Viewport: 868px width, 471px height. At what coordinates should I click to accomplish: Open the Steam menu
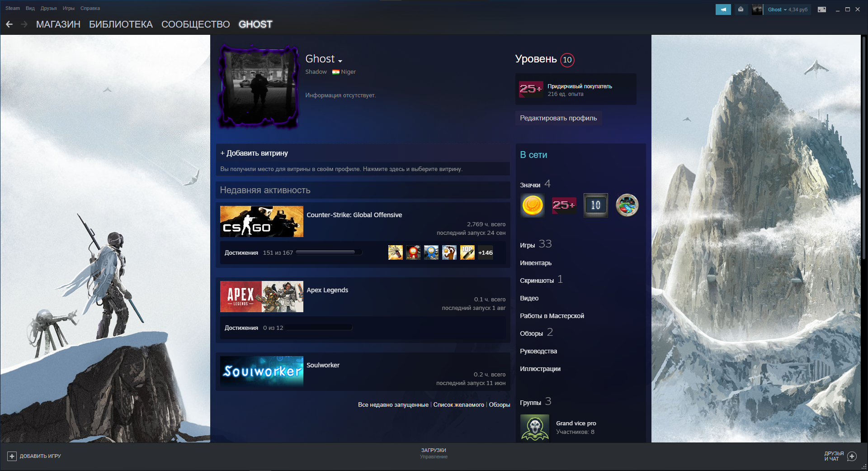click(x=13, y=8)
